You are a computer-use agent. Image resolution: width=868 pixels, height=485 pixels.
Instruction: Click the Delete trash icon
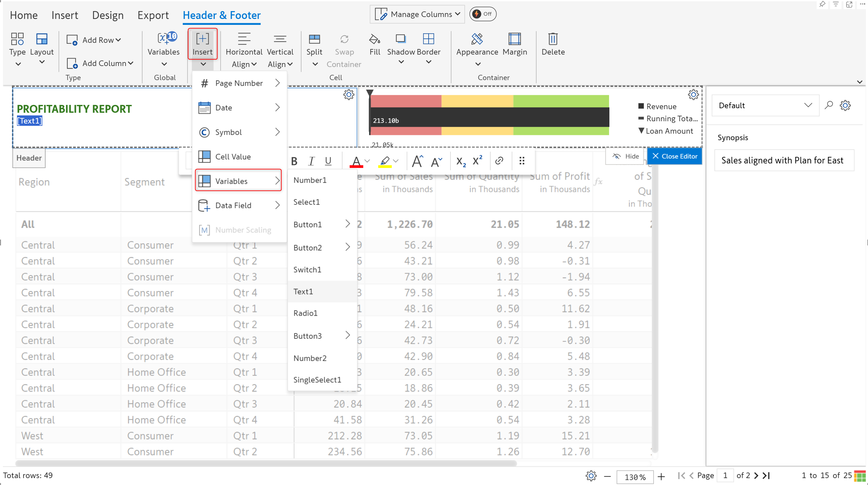coord(553,40)
